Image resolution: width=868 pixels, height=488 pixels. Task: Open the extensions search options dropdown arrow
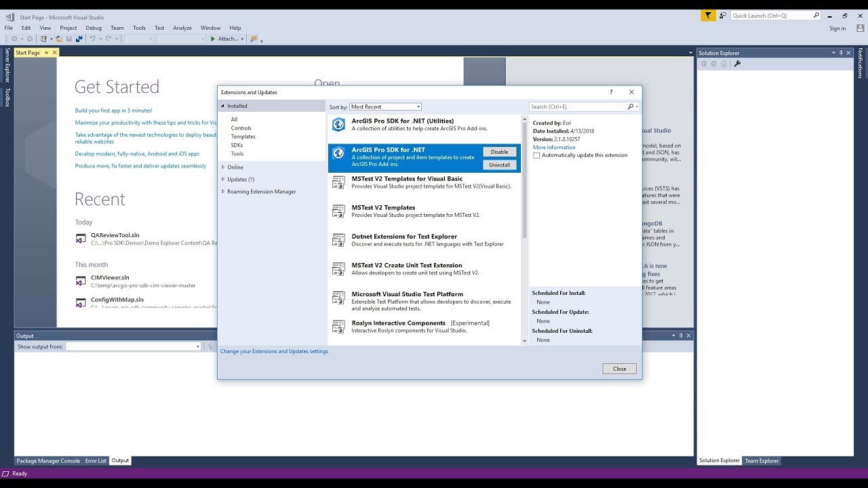coord(637,106)
